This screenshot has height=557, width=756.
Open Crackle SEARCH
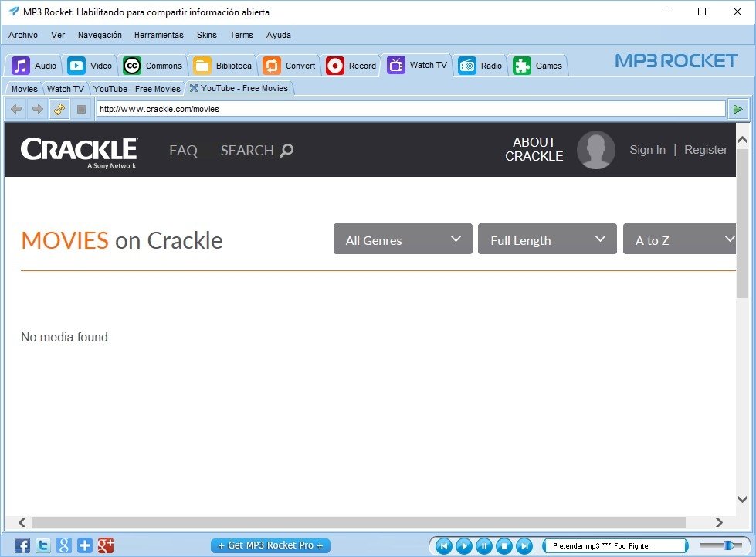pyautogui.click(x=257, y=151)
